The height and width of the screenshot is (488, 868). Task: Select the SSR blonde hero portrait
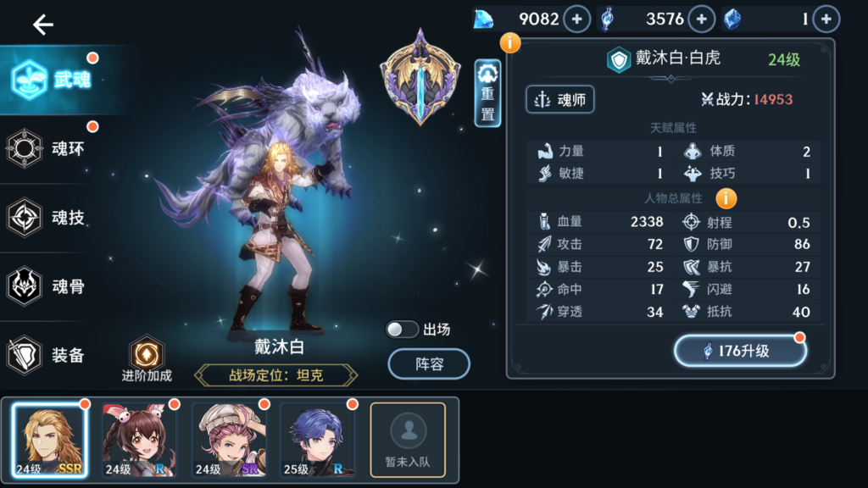(50, 440)
